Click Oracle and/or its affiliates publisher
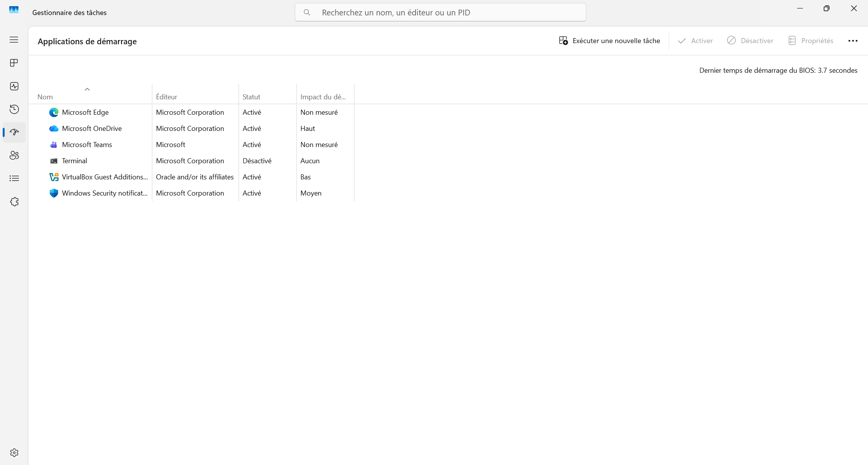868x465 pixels. click(195, 177)
